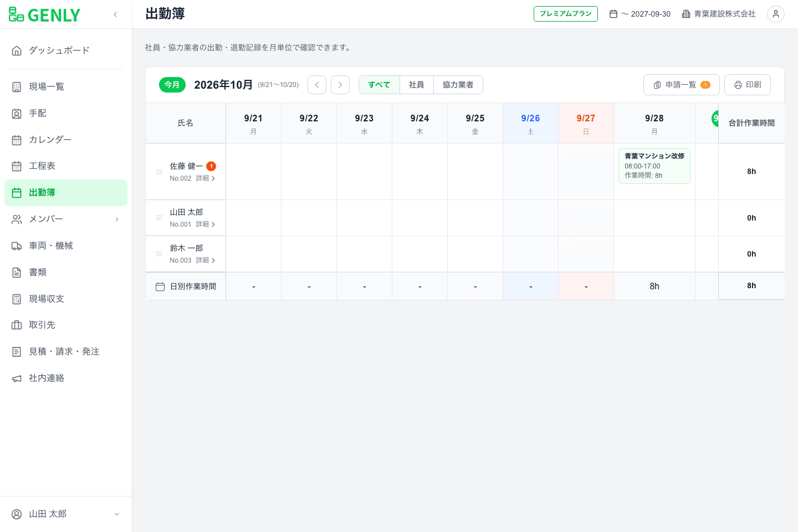Open 詳細 for 鈴木 一郎
798x532 pixels.
click(206, 260)
